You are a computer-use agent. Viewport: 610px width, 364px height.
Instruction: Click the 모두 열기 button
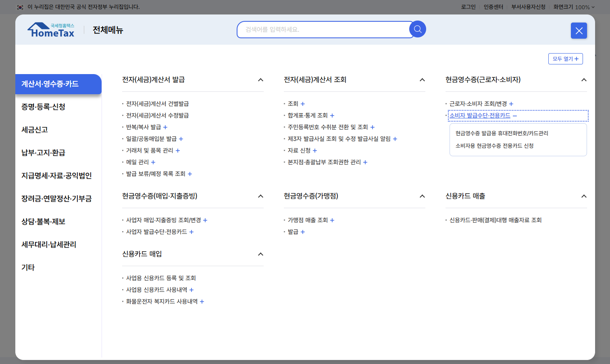tap(565, 58)
